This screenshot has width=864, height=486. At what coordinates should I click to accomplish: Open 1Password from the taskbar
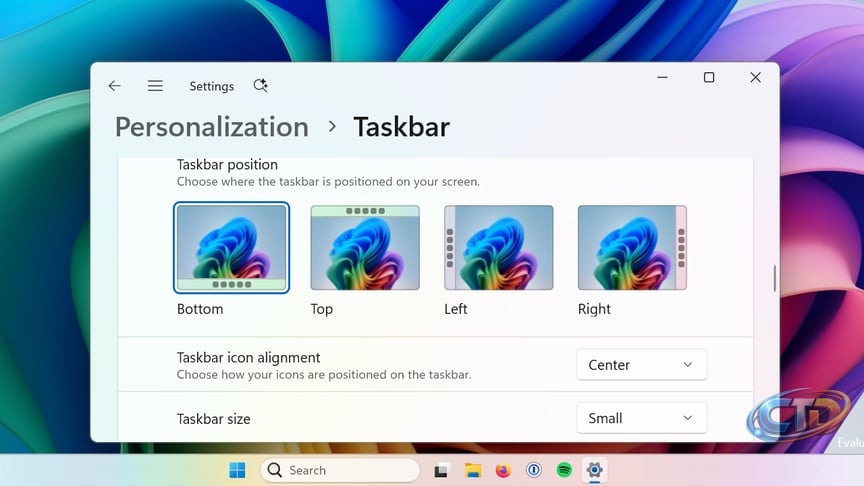[533, 470]
